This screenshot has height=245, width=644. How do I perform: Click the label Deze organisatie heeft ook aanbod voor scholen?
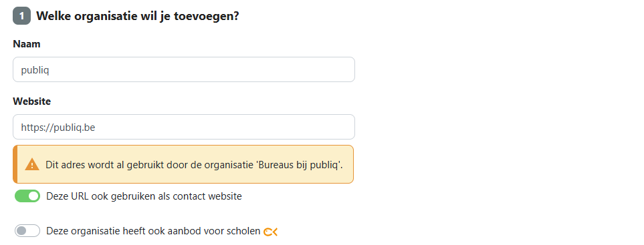tap(153, 231)
